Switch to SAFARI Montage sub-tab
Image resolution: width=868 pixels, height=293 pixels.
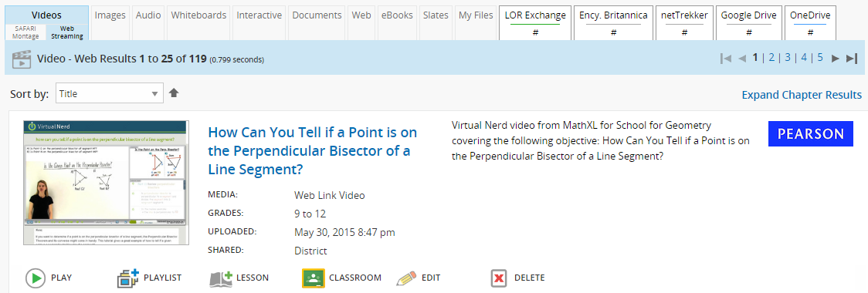click(x=25, y=32)
